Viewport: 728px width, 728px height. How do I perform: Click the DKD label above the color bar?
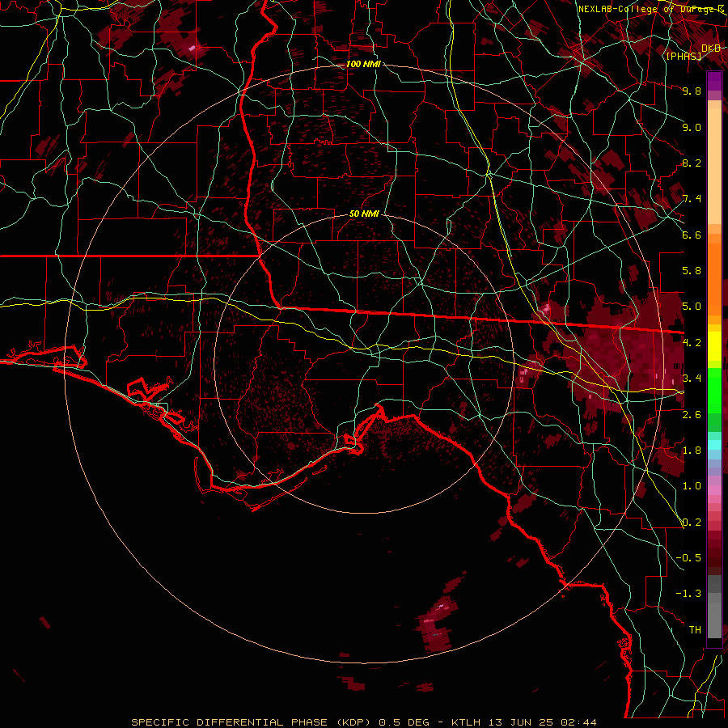click(711, 48)
